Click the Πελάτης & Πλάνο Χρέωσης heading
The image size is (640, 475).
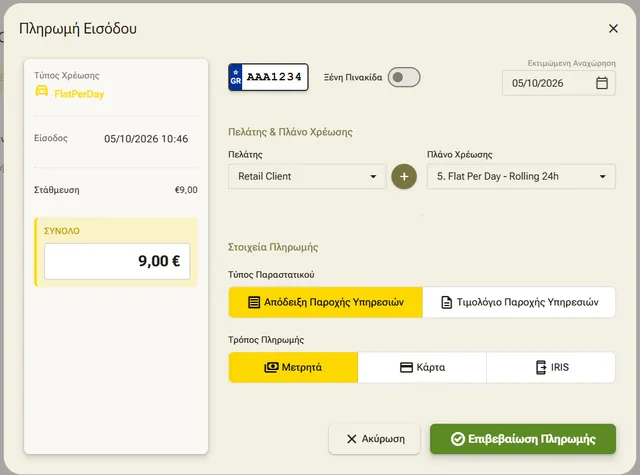click(x=290, y=132)
